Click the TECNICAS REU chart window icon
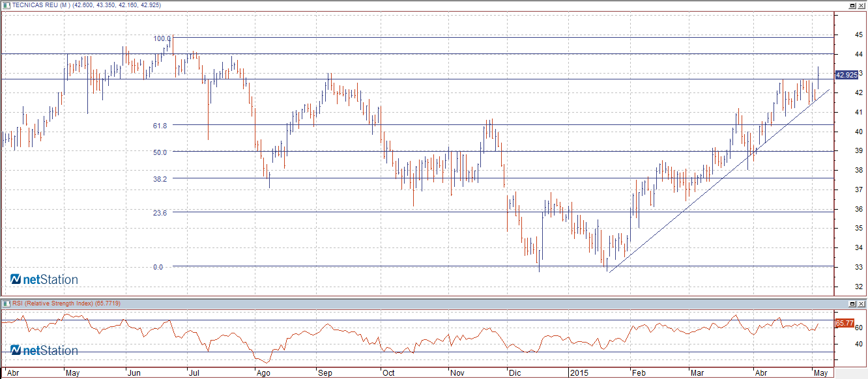Screen dimensions: 868x379 click(x=6, y=5)
